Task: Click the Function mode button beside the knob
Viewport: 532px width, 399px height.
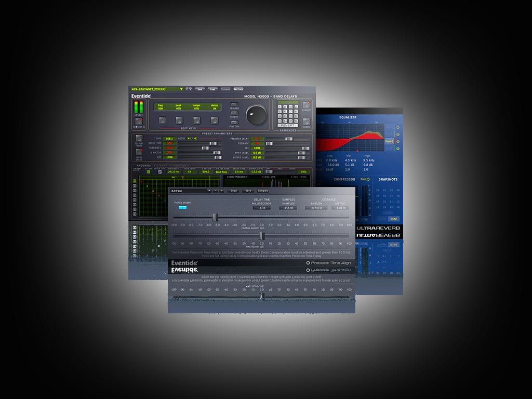Action: 234,123
